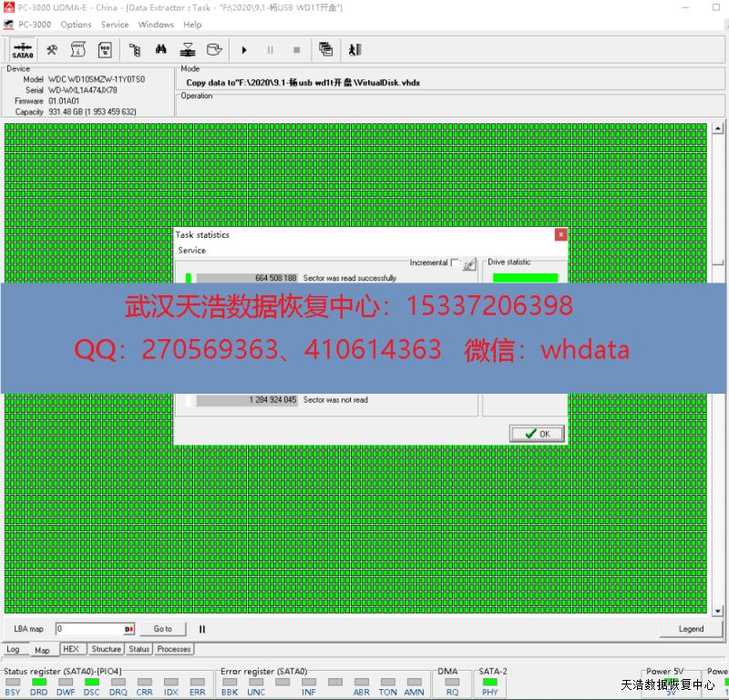Screen dimensions: 729x700
Task: Click the exit door toolbar icon
Action: coord(354,49)
